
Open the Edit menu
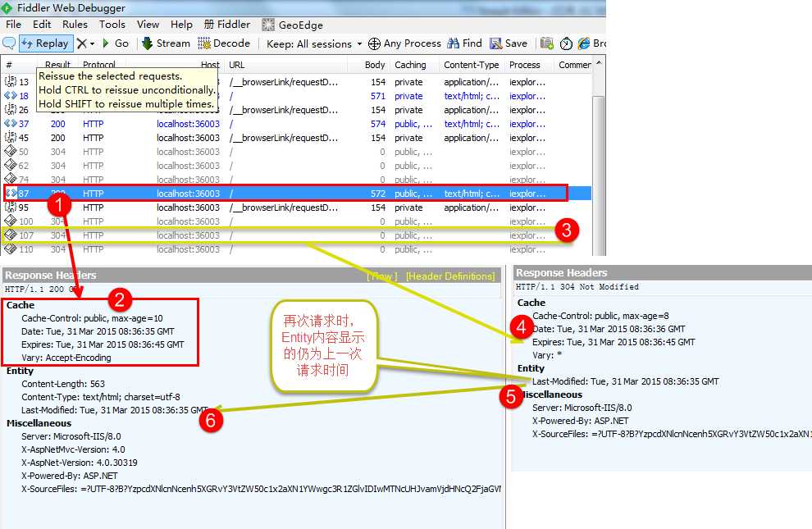42,25
